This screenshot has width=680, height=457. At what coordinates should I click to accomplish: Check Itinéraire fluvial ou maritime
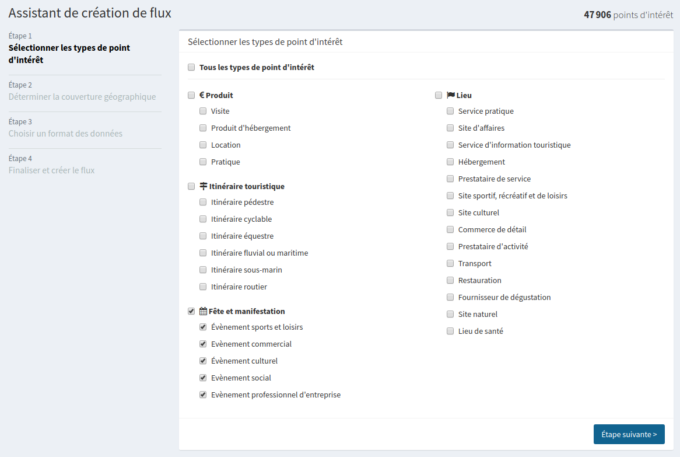(203, 253)
